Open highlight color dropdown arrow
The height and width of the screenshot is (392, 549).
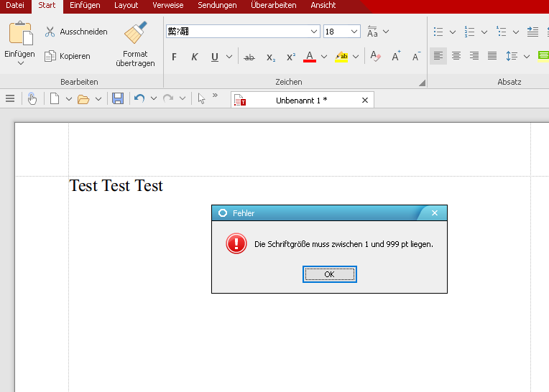tap(356, 57)
